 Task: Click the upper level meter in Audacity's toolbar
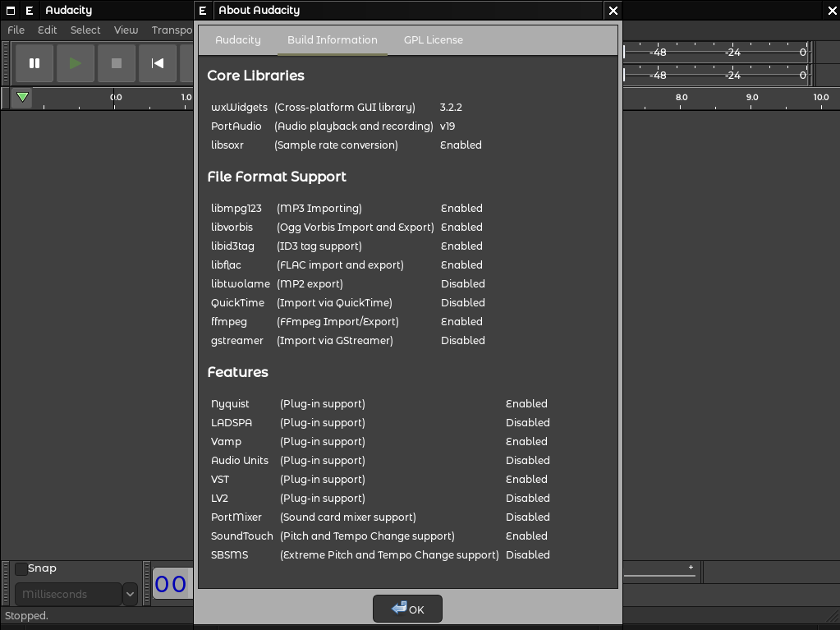click(717, 52)
